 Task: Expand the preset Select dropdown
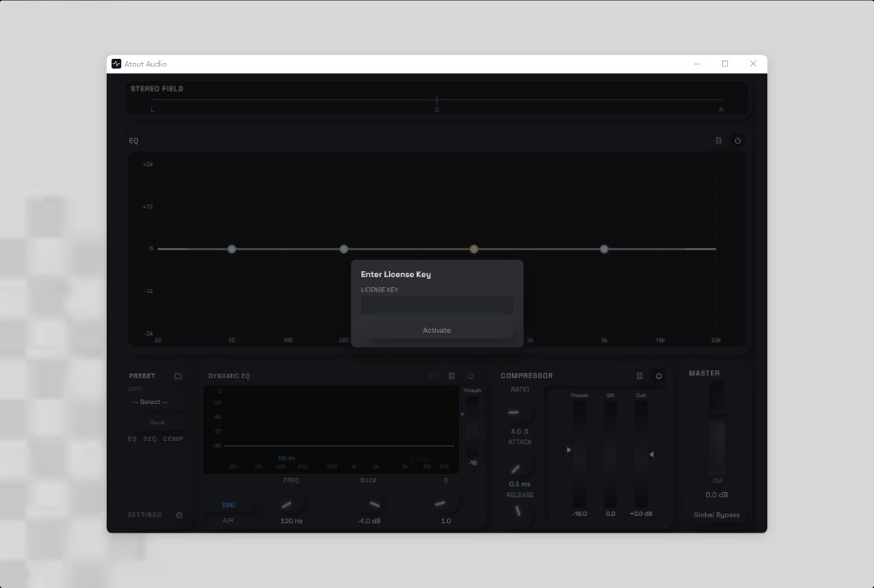pyautogui.click(x=150, y=402)
